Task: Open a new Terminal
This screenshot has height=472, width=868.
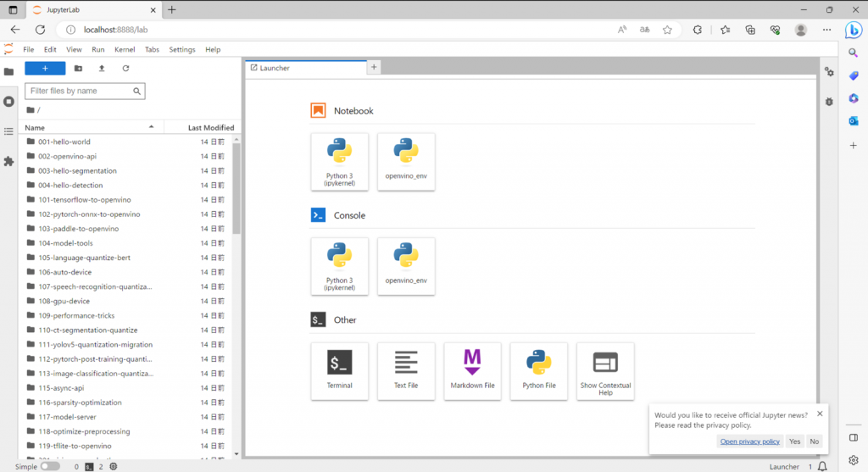Action: point(339,371)
